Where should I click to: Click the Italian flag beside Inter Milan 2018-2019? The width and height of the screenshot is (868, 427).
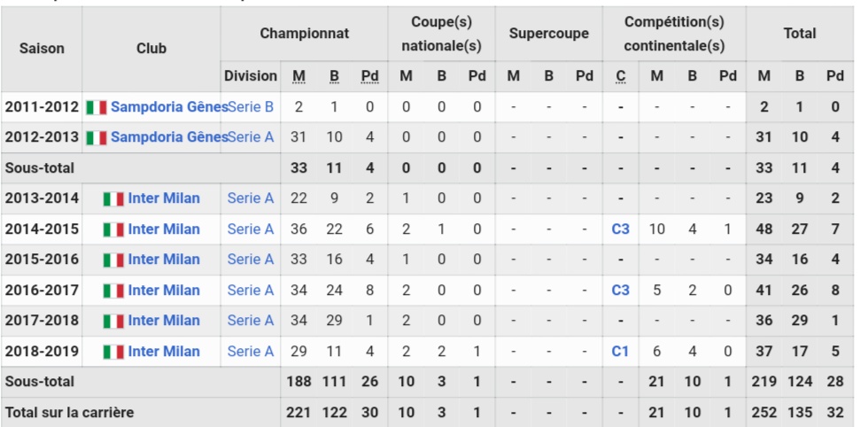pyautogui.click(x=113, y=352)
